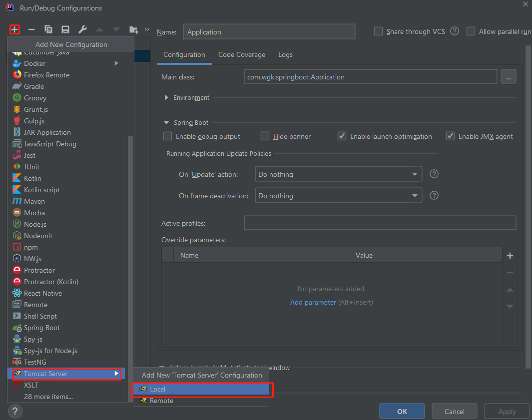
Task: Toggle Hide banner checkbox
Action: click(x=265, y=136)
